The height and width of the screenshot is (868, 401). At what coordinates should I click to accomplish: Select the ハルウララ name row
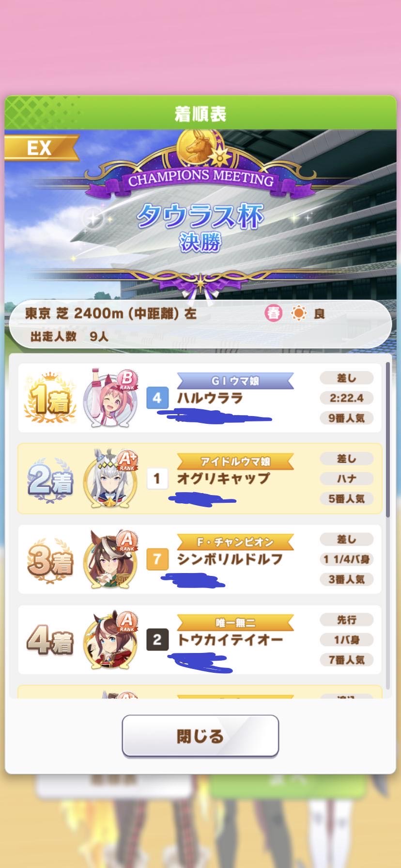200,398
